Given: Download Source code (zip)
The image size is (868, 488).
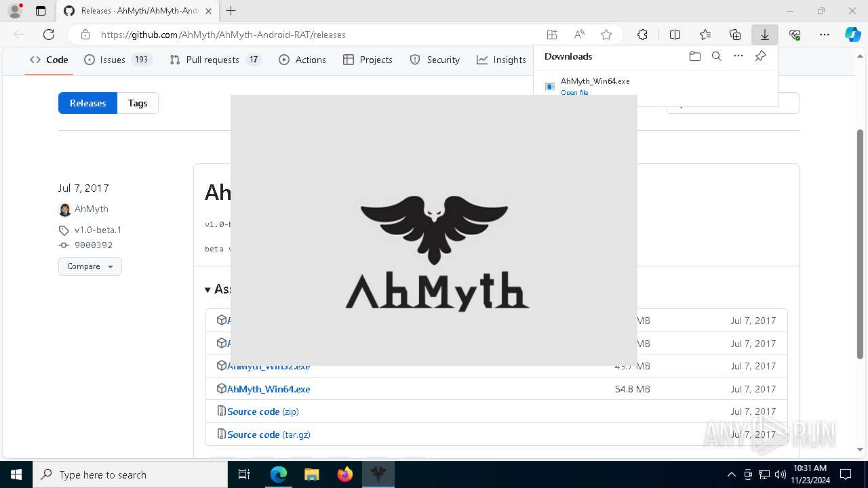Looking at the screenshot, I should [263, 411].
